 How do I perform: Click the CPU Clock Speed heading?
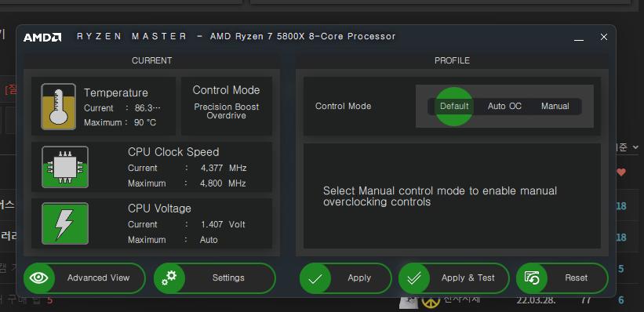pyautogui.click(x=173, y=152)
